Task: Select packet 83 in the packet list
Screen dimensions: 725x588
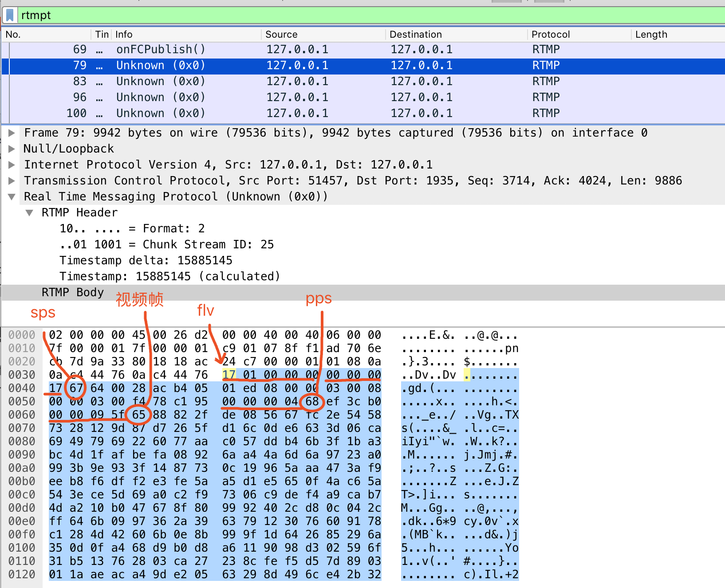Action: [363, 81]
